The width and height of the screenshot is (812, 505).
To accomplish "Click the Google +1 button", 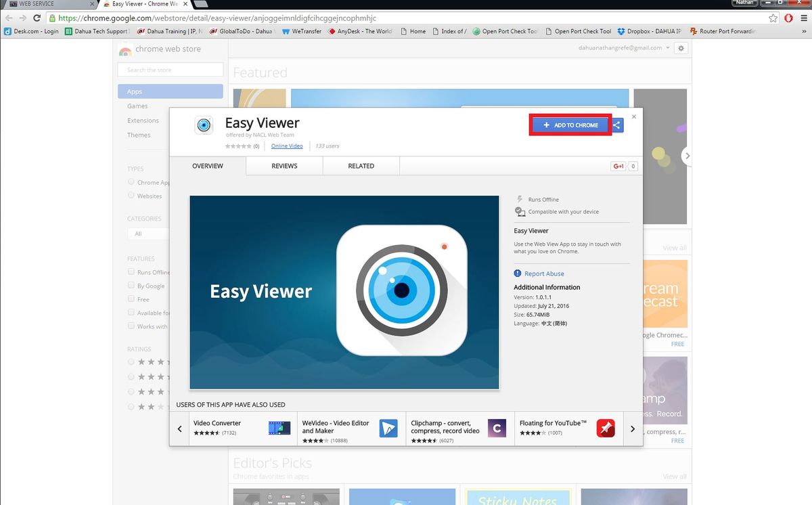I will coord(618,166).
